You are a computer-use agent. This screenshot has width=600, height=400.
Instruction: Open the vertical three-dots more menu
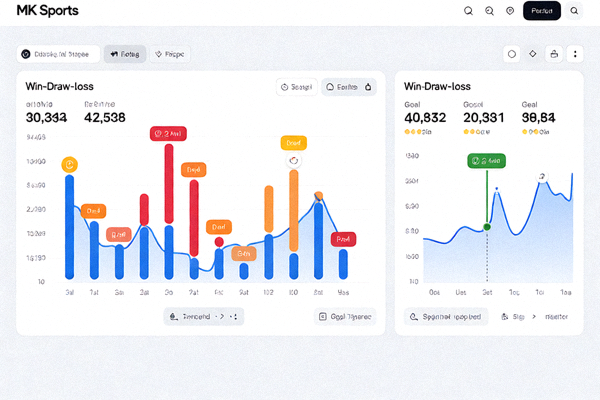click(x=575, y=54)
